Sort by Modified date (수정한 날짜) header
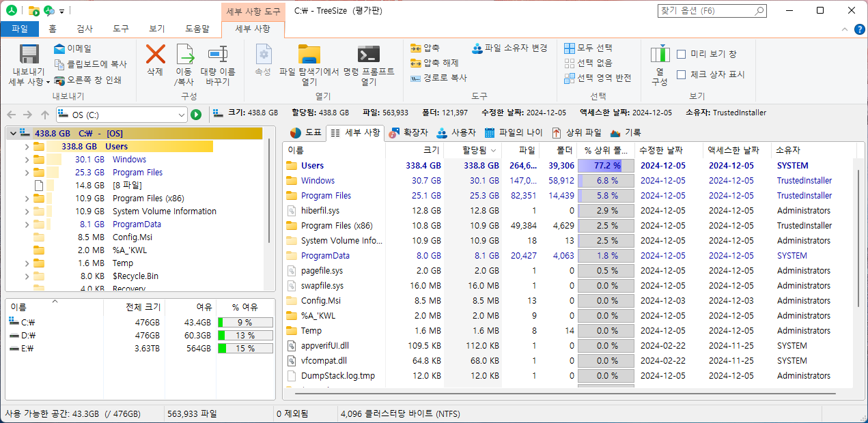868x423 pixels. (x=669, y=150)
